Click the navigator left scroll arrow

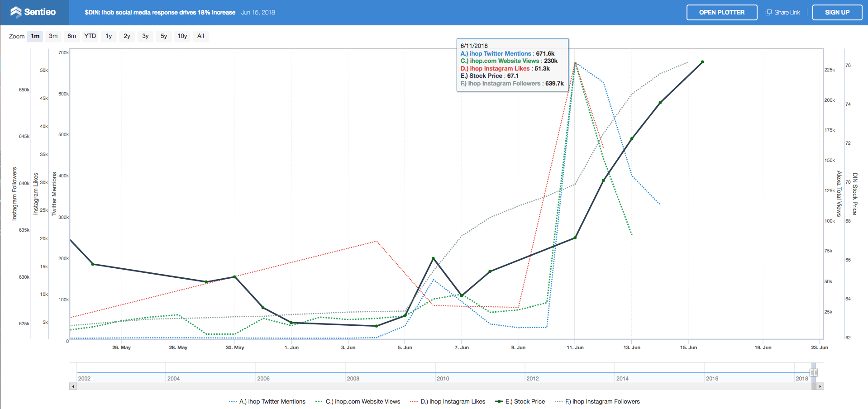(73, 386)
